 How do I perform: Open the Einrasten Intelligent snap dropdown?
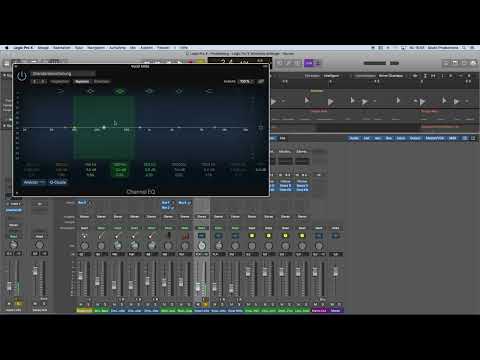332,76
